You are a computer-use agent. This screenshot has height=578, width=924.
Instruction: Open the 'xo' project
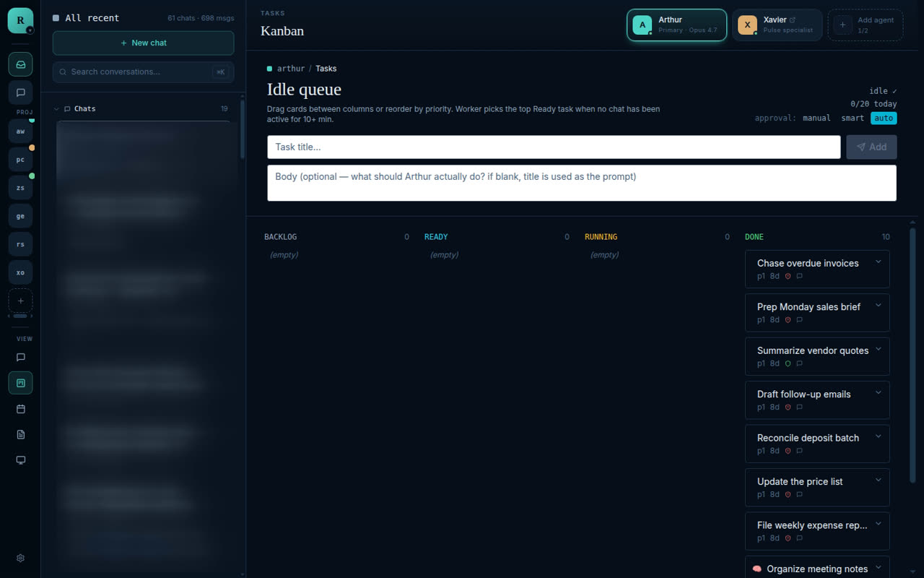(x=20, y=272)
